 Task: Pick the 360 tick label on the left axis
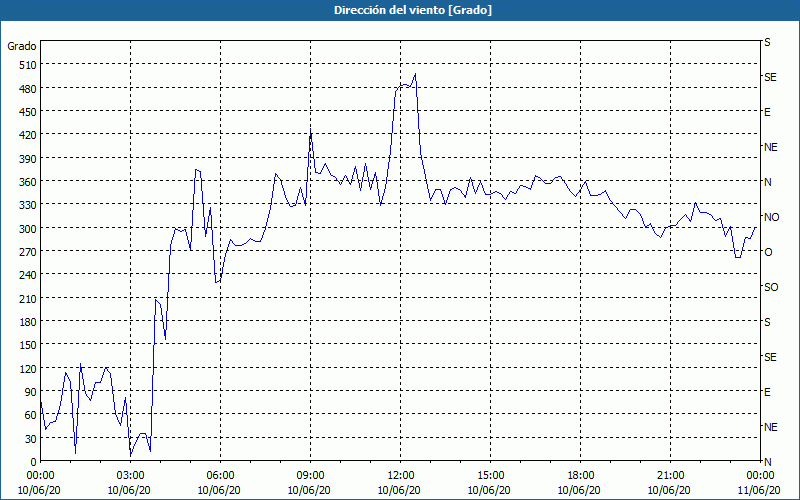coord(28,182)
